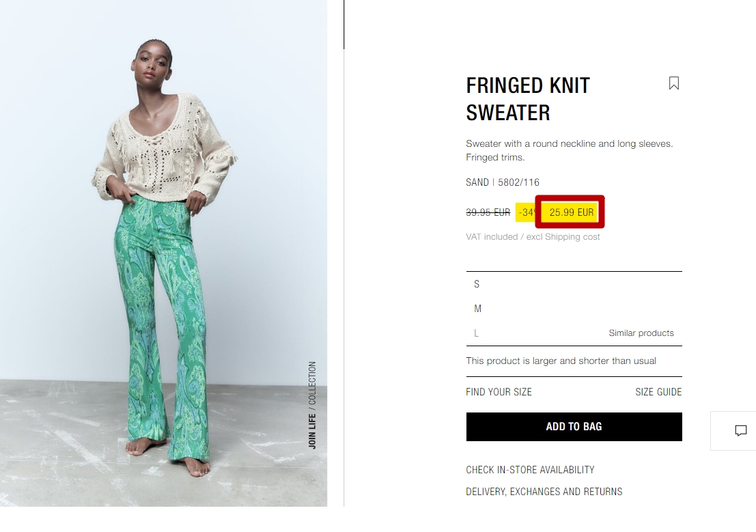Click VAT included shipping cost note
The height and width of the screenshot is (532, 756).
[533, 237]
